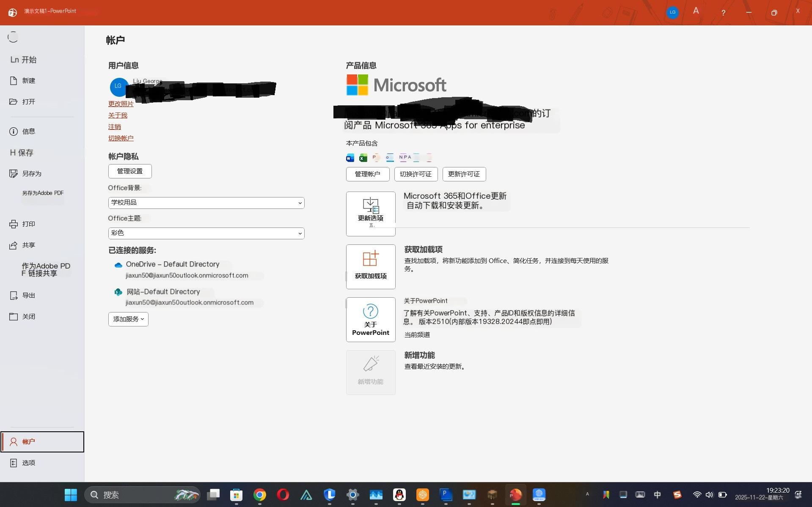Click the LG profile avatar in title bar

(672, 12)
